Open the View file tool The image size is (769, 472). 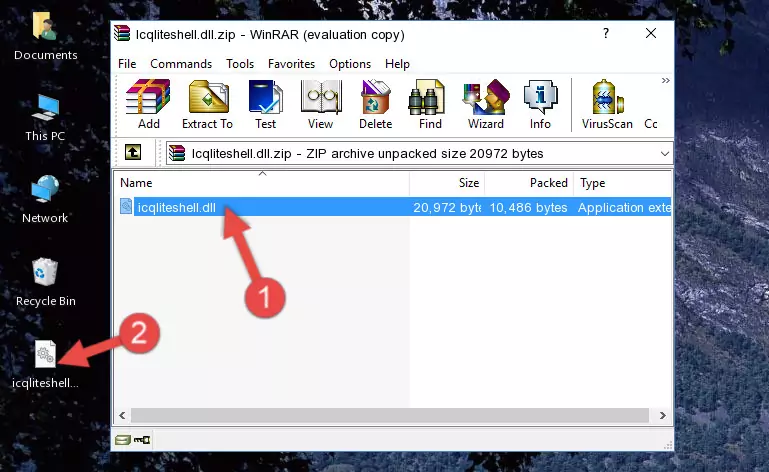320,105
